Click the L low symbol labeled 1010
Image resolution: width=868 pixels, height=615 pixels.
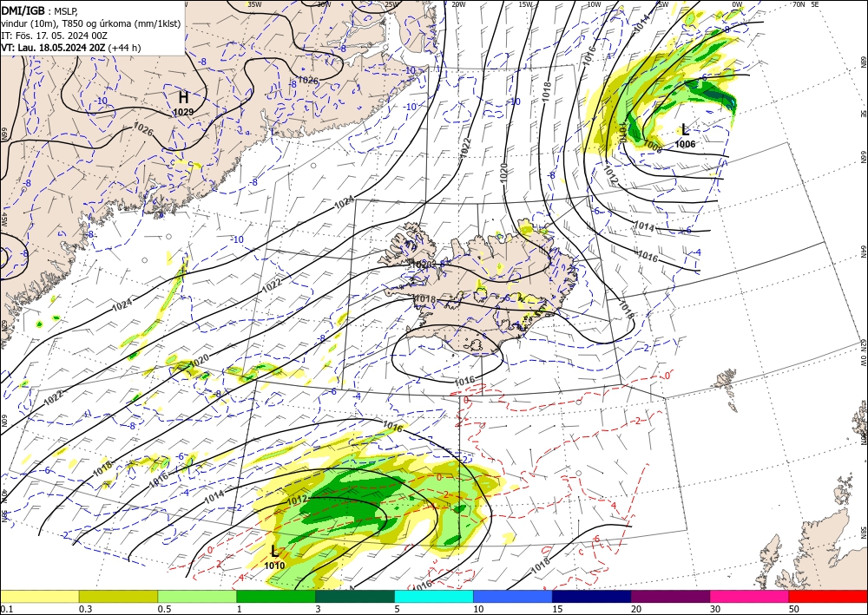tap(274, 551)
